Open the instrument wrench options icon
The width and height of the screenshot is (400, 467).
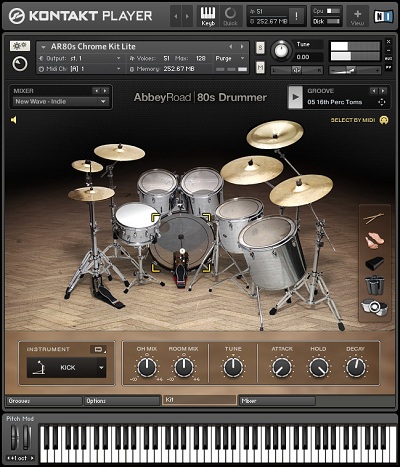tap(20, 46)
